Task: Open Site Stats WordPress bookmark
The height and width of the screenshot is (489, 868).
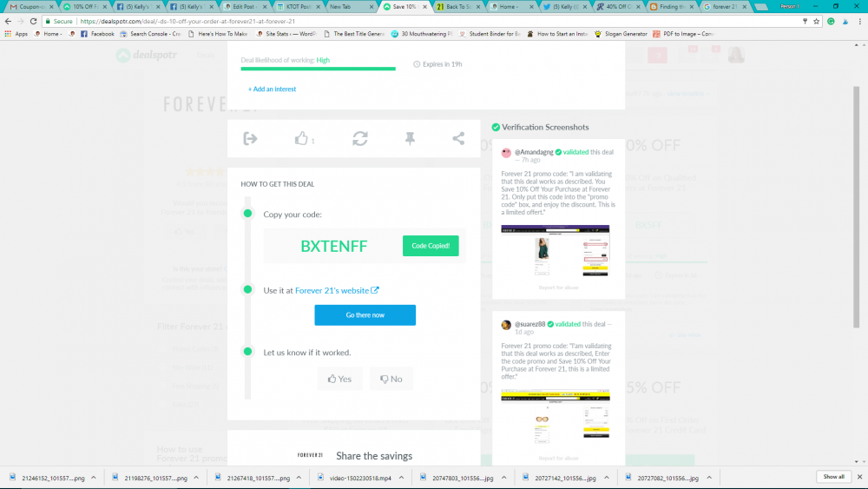Action: pos(286,34)
